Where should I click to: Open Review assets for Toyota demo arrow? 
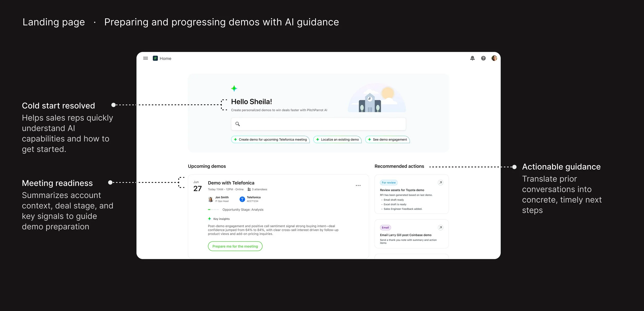click(x=440, y=183)
